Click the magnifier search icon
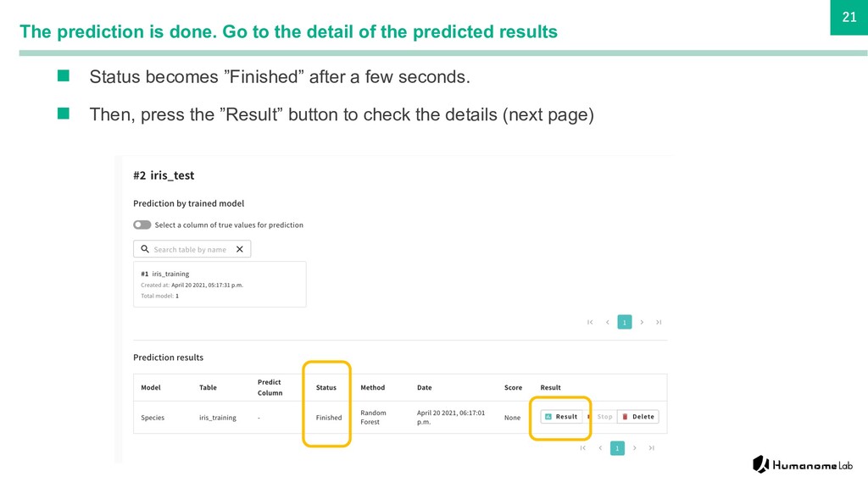This screenshot has height=488, width=868. (x=145, y=249)
